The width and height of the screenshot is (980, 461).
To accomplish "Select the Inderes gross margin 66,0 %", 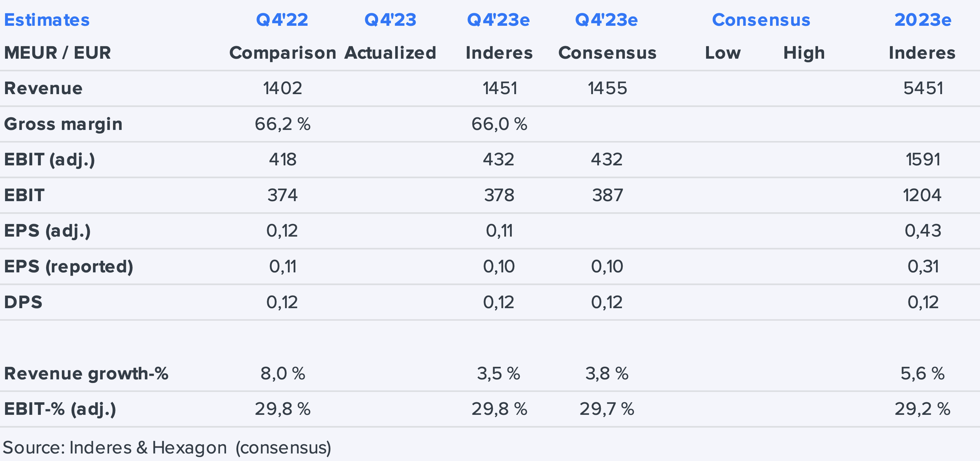I will click(x=499, y=124).
